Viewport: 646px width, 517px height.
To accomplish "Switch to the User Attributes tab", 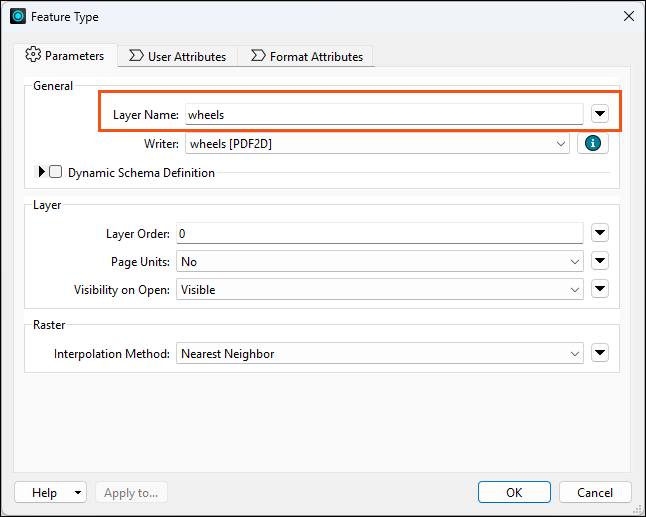I will click(x=178, y=56).
